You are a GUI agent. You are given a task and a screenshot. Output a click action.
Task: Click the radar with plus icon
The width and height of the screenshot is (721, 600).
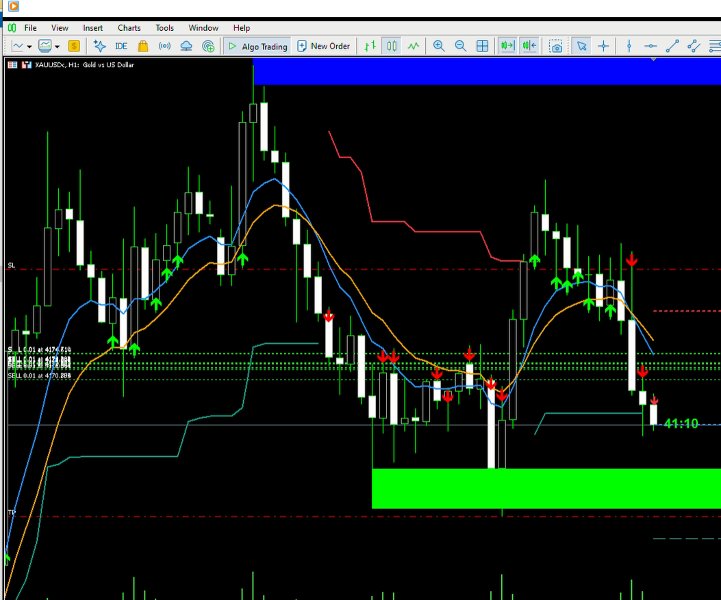[208, 46]
